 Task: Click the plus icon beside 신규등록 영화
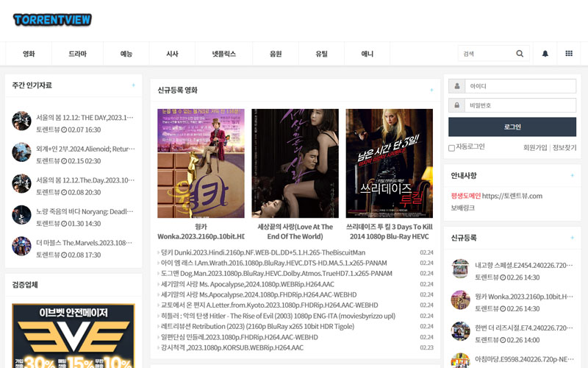pyautogui.click(x=431, y=90)
